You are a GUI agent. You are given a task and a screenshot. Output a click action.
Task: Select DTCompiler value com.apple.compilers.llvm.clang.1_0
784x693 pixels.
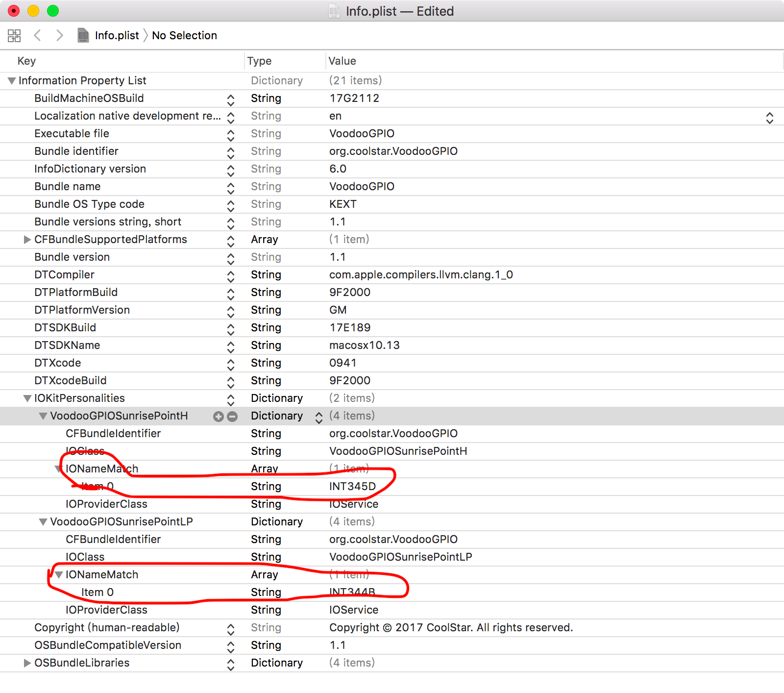click(421, 274)
